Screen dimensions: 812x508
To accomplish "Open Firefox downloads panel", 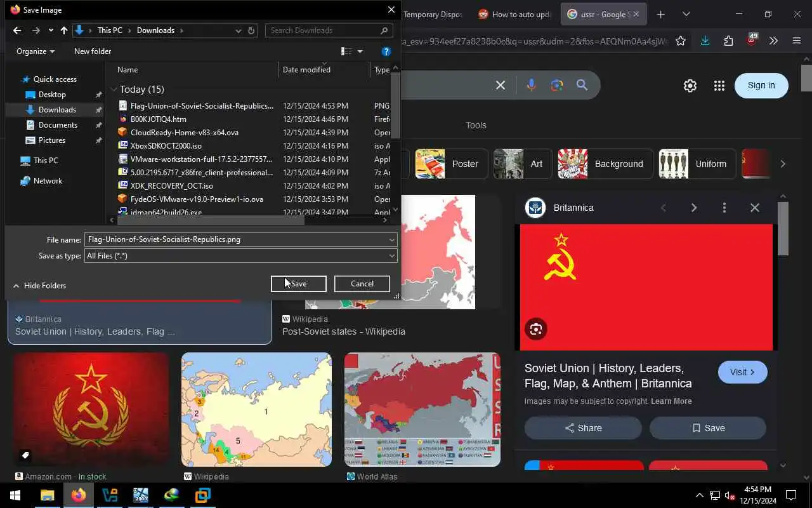I will tap(705, 41).
